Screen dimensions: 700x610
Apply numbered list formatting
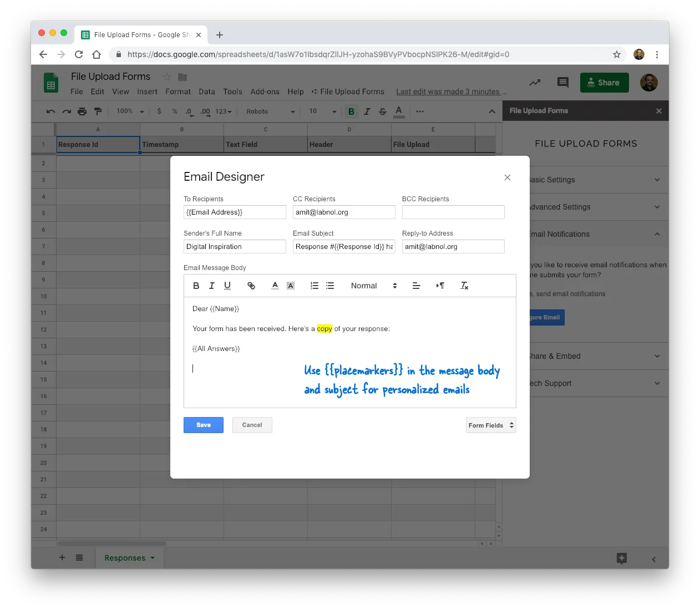click(x=314, y=285)
